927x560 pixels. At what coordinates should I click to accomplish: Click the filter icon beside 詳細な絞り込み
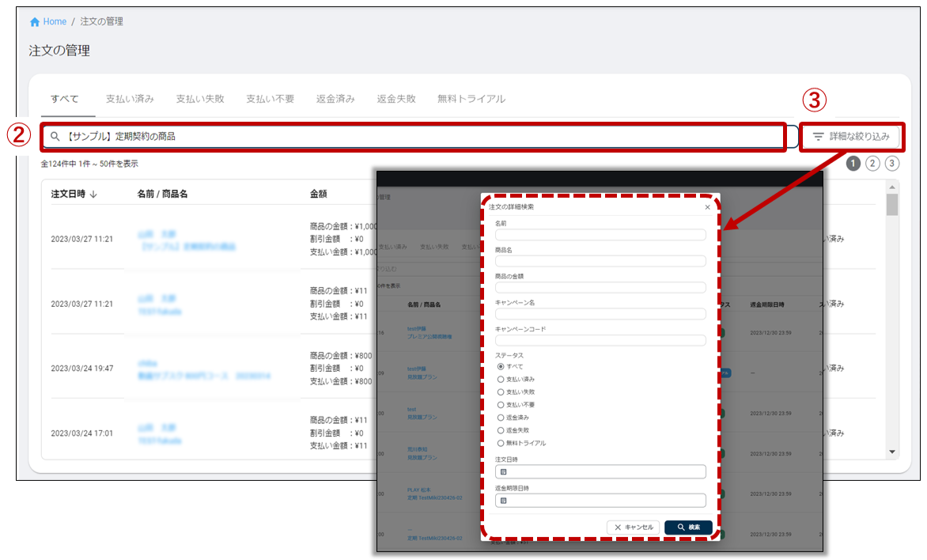(x=819, y=137)
